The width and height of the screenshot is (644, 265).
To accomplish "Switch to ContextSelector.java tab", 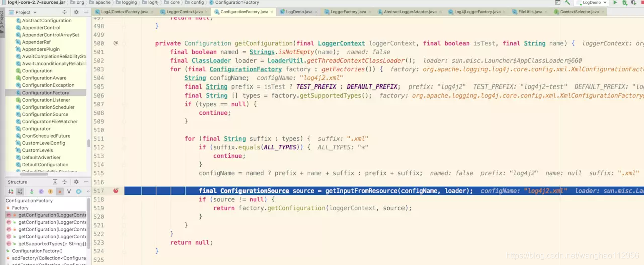I will click(x=579, y=12).
